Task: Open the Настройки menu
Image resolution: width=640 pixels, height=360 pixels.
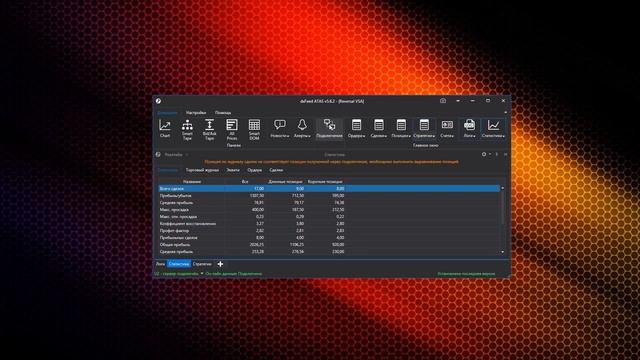Action: pyautogui.click(x=196, y=113)
